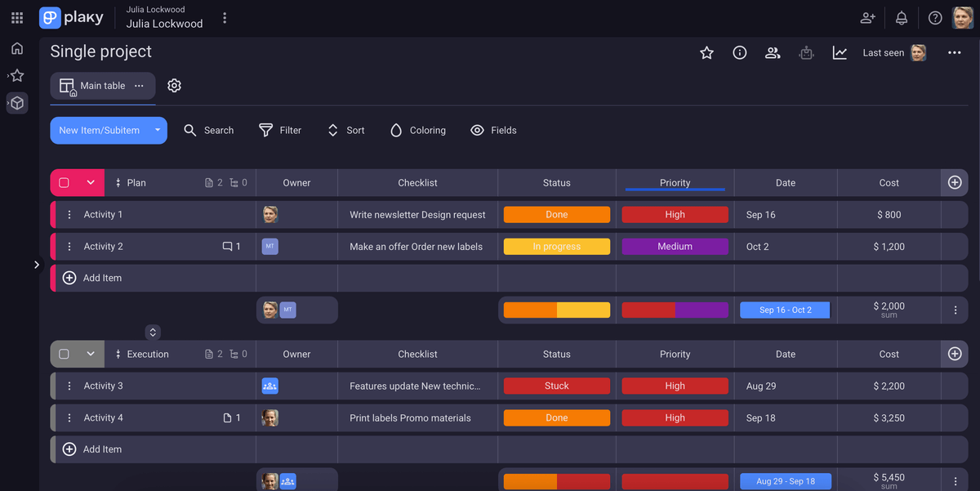Switch to the Main table tab
This screenshot has height=491, width=980.
101,85
